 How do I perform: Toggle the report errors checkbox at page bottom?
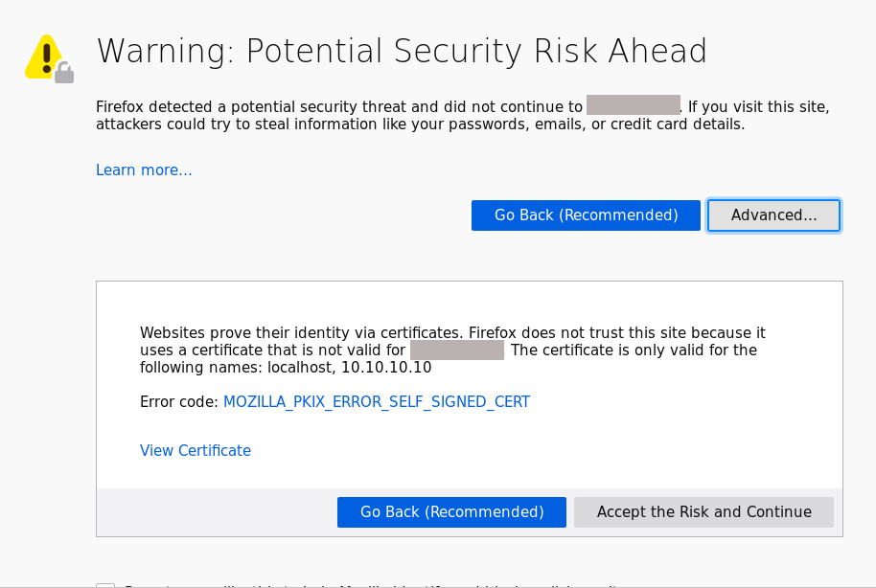(x=105, y=585)
